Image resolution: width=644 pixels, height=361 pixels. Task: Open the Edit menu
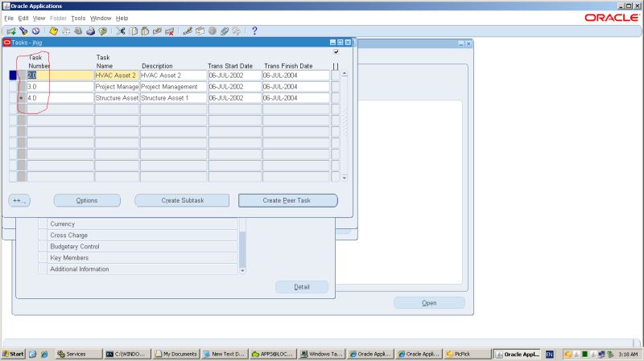point(23,18)
